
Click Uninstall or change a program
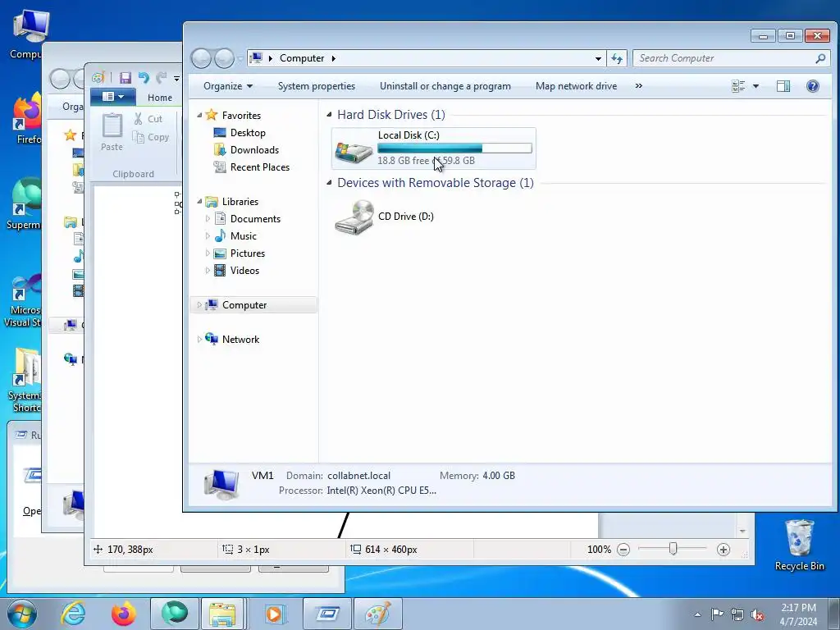(x=445, y=86)
